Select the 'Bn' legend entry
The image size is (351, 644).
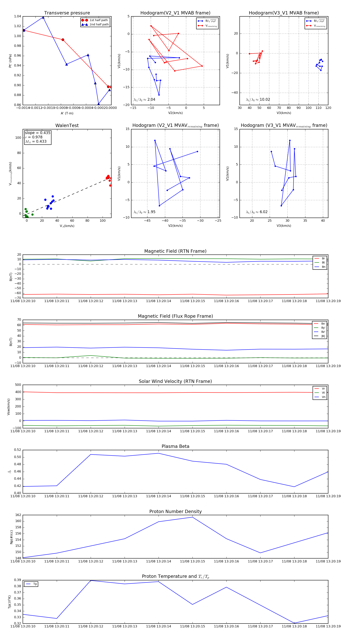[x=320, y=267]
